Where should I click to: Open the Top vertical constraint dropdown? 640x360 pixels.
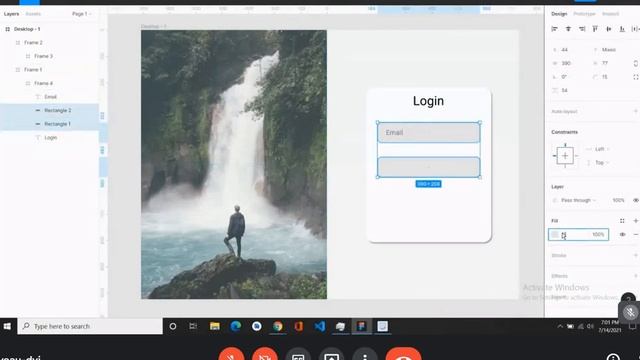(x=602, y=162)
